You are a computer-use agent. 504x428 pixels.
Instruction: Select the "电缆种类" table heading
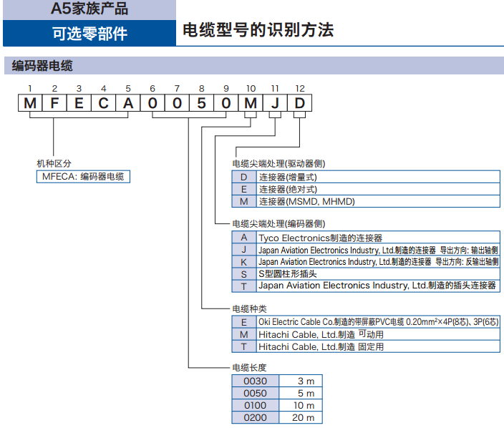pos(249,308)
